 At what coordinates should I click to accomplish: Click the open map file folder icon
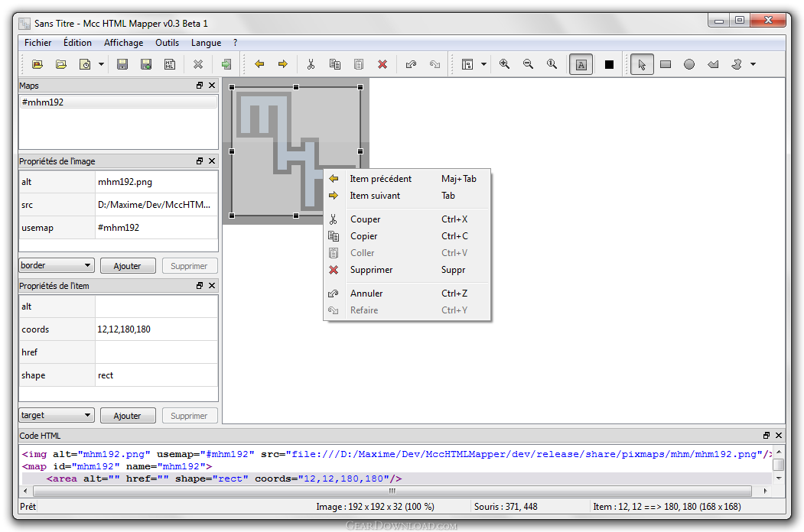(61, 64)
